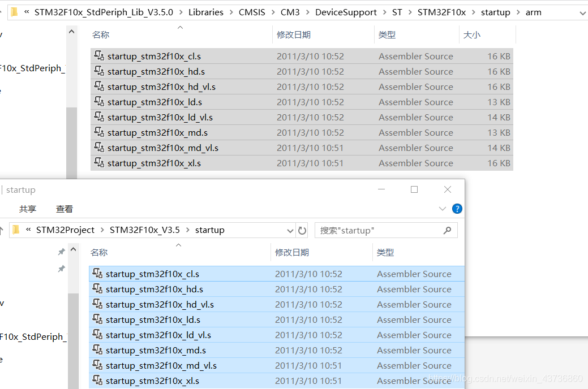Click startup_stm32f10x_hd_vl.s icon in startup window
Viewport: 588px width, 389px height.
click(x=97, y=304)
